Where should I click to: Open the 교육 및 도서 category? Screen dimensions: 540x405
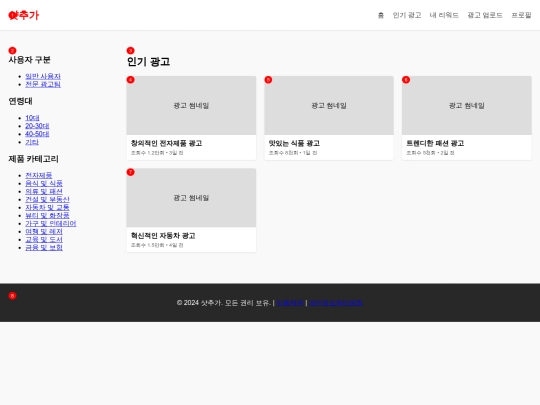(x=44, y=239)
